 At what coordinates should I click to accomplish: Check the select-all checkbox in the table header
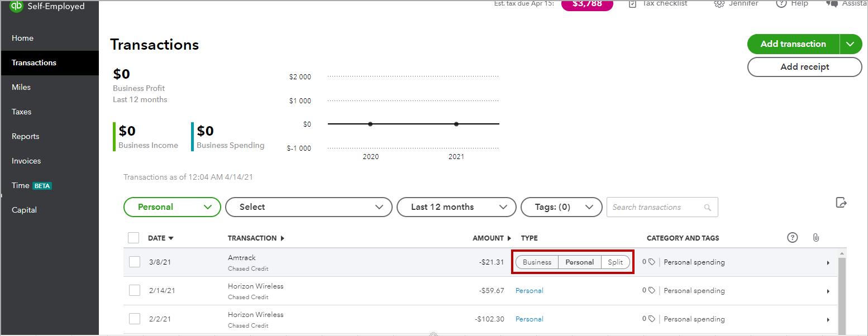point(133,237)
